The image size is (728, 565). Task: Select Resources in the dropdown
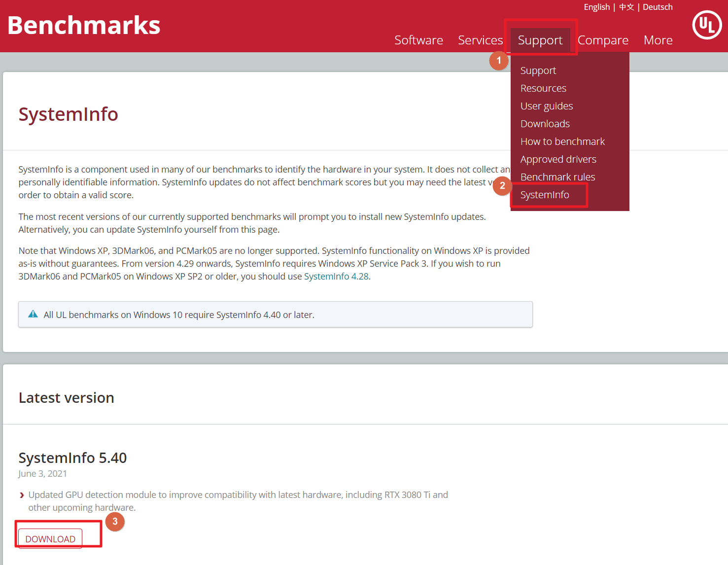coord(543,88)
